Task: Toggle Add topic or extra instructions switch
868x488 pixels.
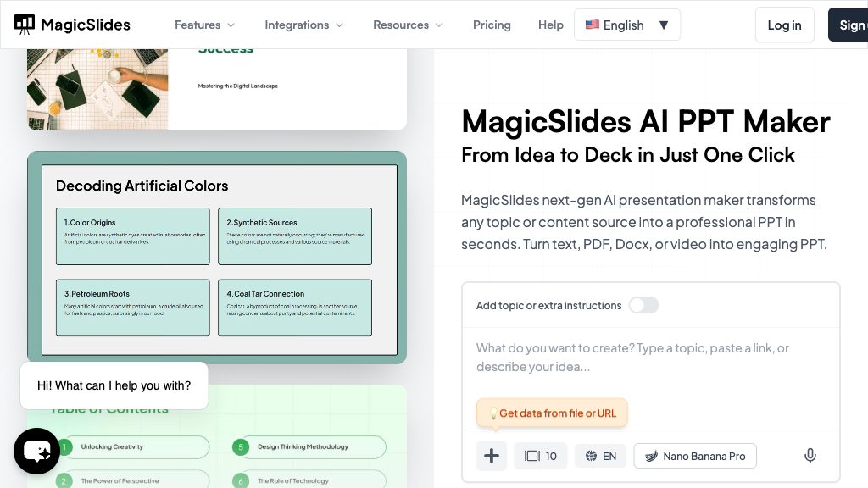Action: [643, 305]
